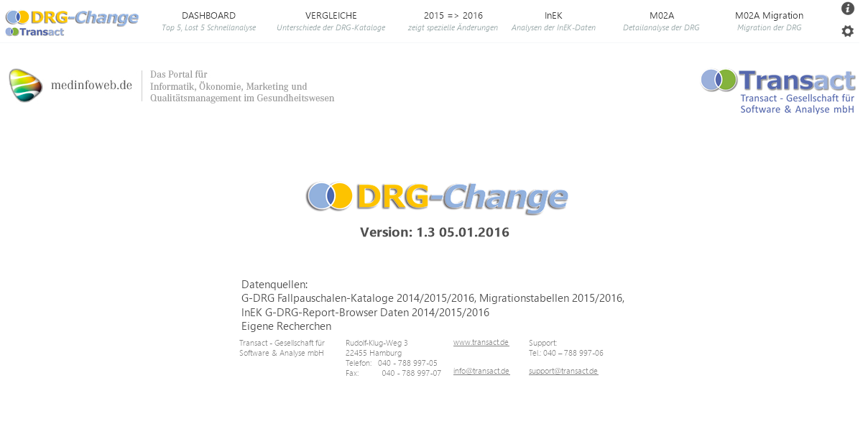
Task: Click the 'Datenquellen:' heading
Action: point(274,285)
